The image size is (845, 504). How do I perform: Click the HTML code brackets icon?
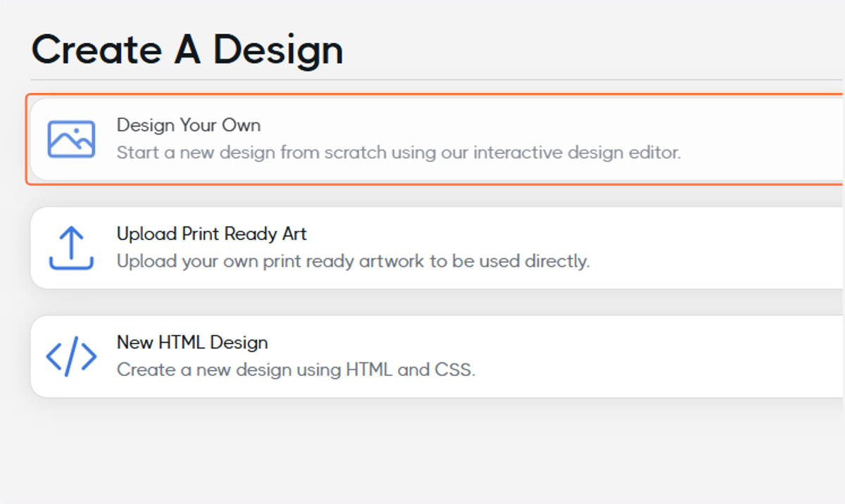coord(71,357)
